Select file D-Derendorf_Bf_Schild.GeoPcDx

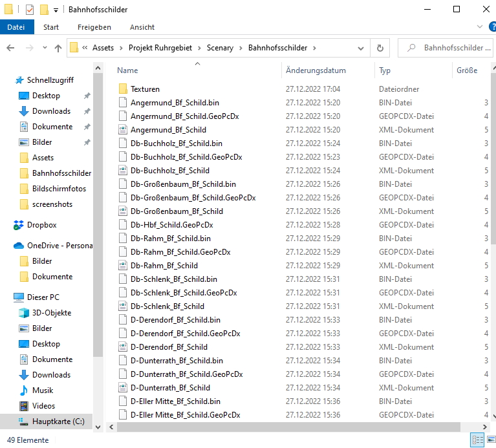pos(186,333)
